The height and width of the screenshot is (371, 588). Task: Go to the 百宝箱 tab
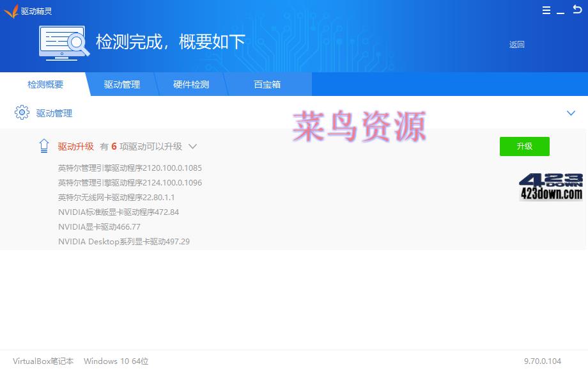click(267, 84)
